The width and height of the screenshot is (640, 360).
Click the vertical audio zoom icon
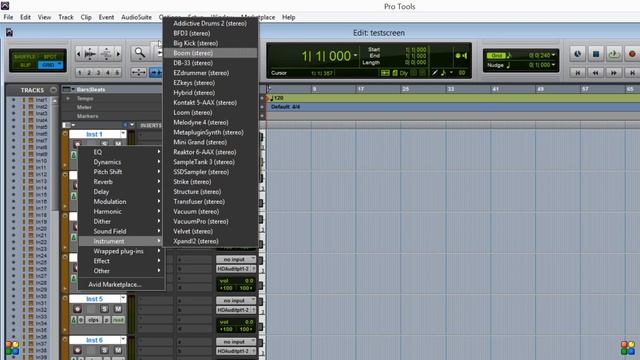click(106, 54)
